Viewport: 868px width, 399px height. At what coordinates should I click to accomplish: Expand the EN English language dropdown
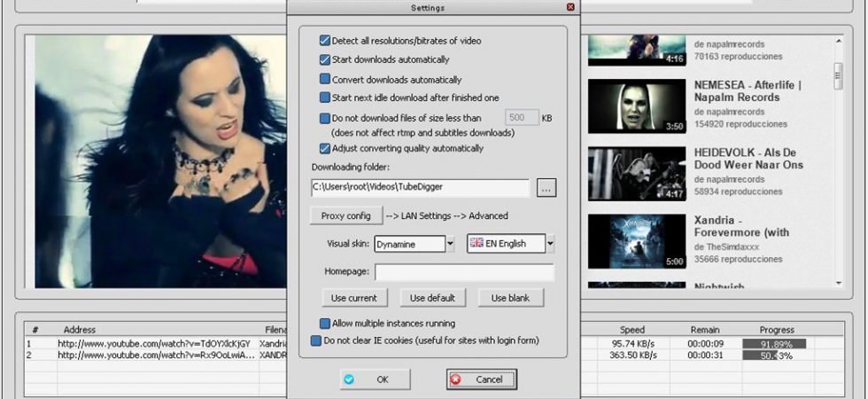point(550,244)
